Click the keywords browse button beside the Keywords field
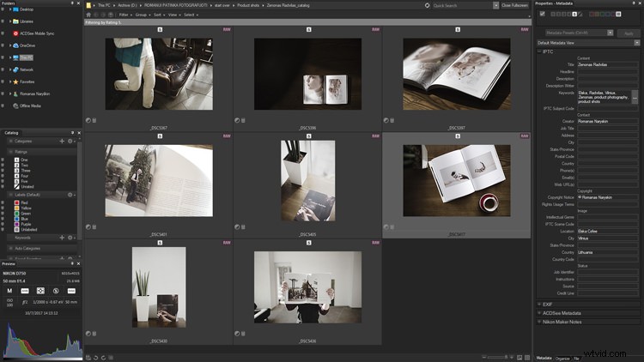The width and height of the screenshot is (644, 362). (635, 99)
